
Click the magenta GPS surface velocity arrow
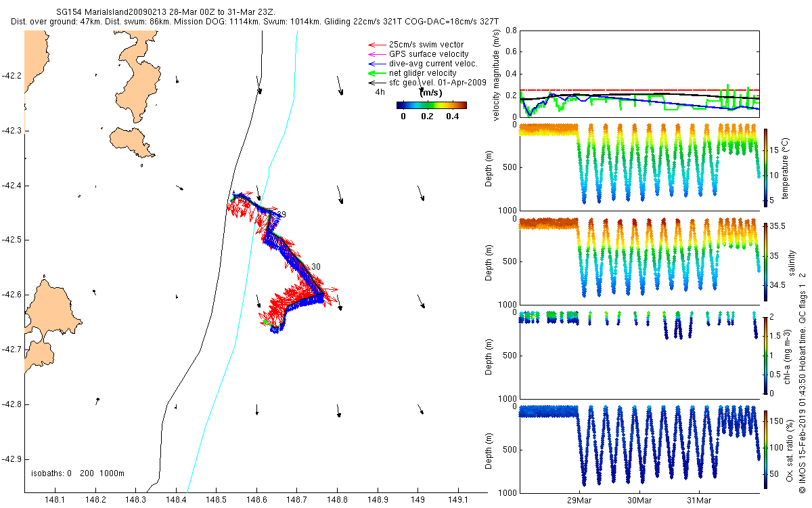pos(376,54)
